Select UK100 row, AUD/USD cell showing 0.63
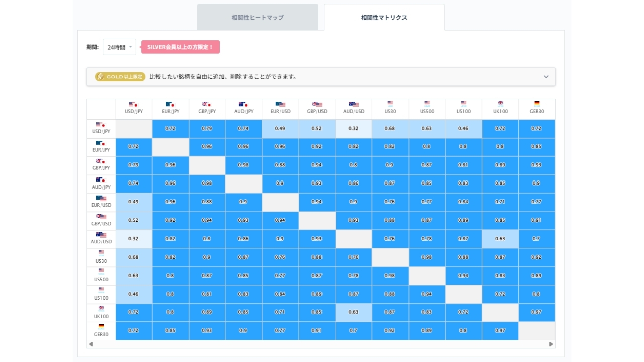The image size is (644, 362). click(x=354, y=312)
